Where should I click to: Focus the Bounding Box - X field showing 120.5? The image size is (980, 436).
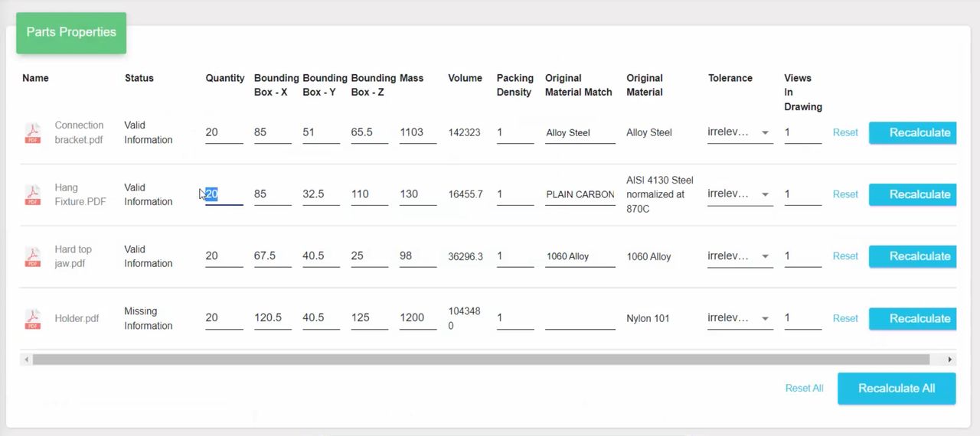pos(272,317)
